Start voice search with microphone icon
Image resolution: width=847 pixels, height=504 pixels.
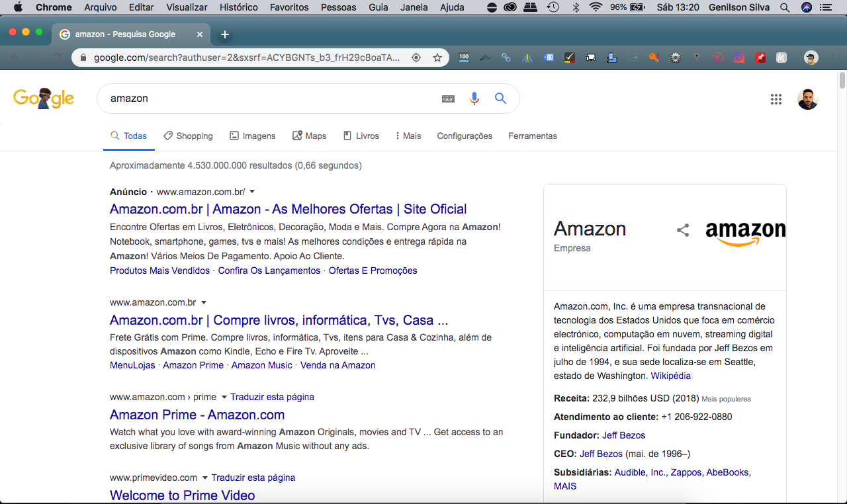[x=474, y=99]
